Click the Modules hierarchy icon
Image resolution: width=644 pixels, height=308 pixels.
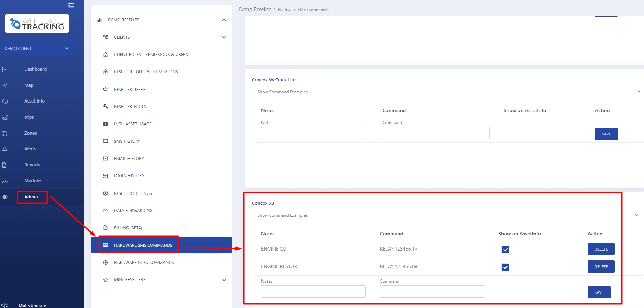click(x=5, y=181)
